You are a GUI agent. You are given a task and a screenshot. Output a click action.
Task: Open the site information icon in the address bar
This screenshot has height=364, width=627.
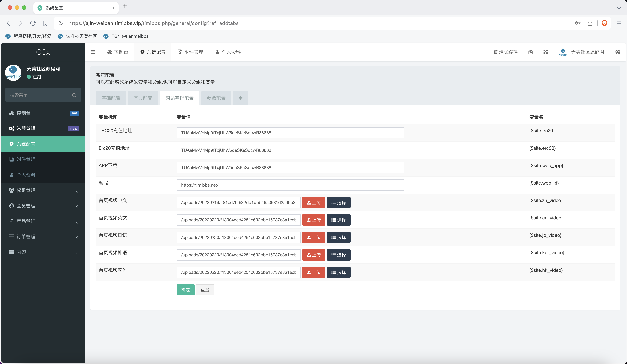[x=61, y=23]
